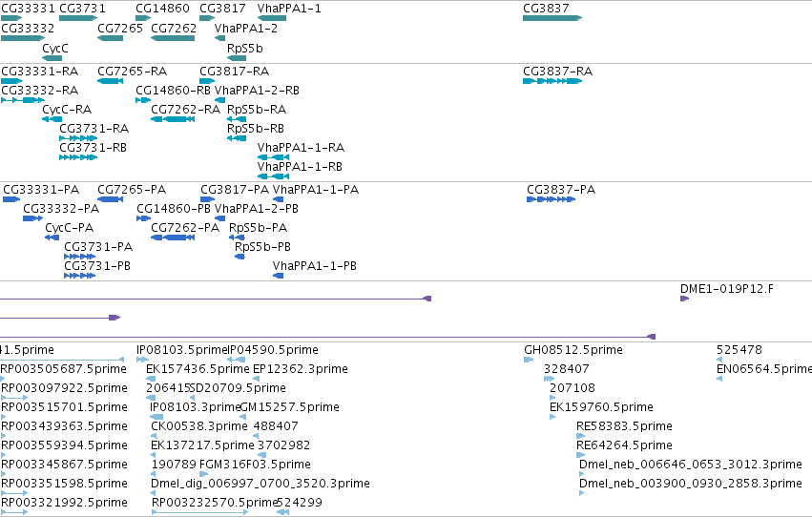The image size is (812, 517).
Task: Click the VhaPPA1-2 gene label
Action: (x=246, y=28)
